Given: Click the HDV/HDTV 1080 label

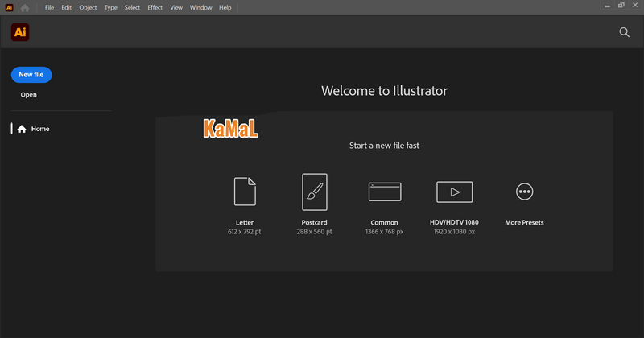Looking at the screenshot, I should pyautogui.click(x=454, y=222).
